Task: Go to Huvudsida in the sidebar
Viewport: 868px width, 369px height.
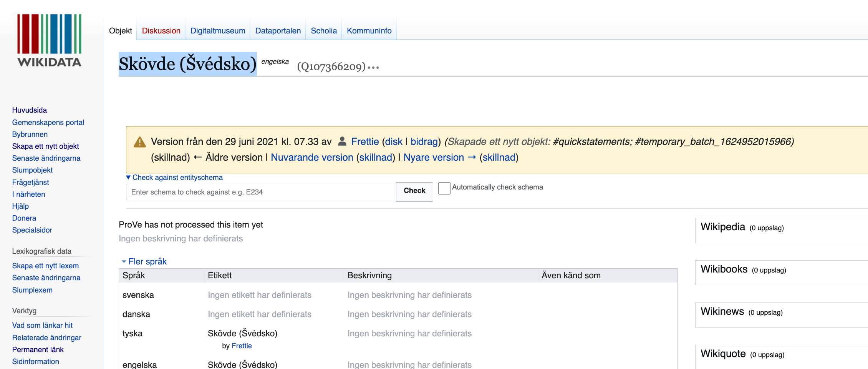Action: point(29,110)
